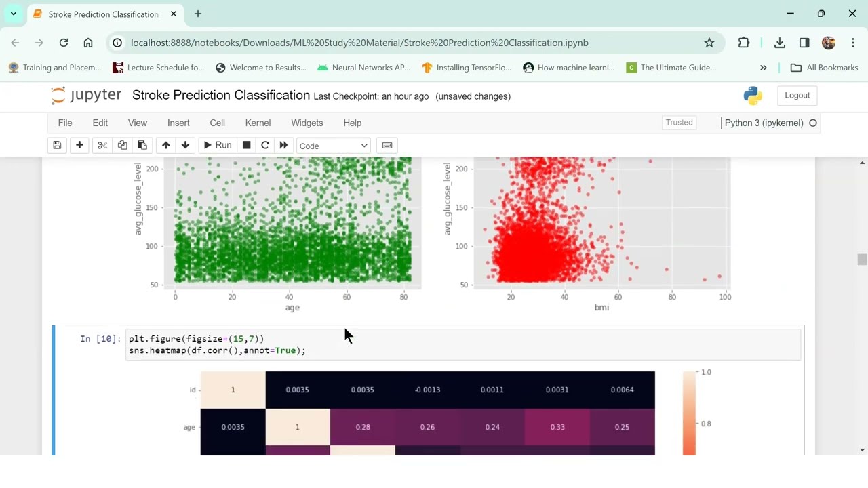View site information icon in address bar

coord(117,43)
